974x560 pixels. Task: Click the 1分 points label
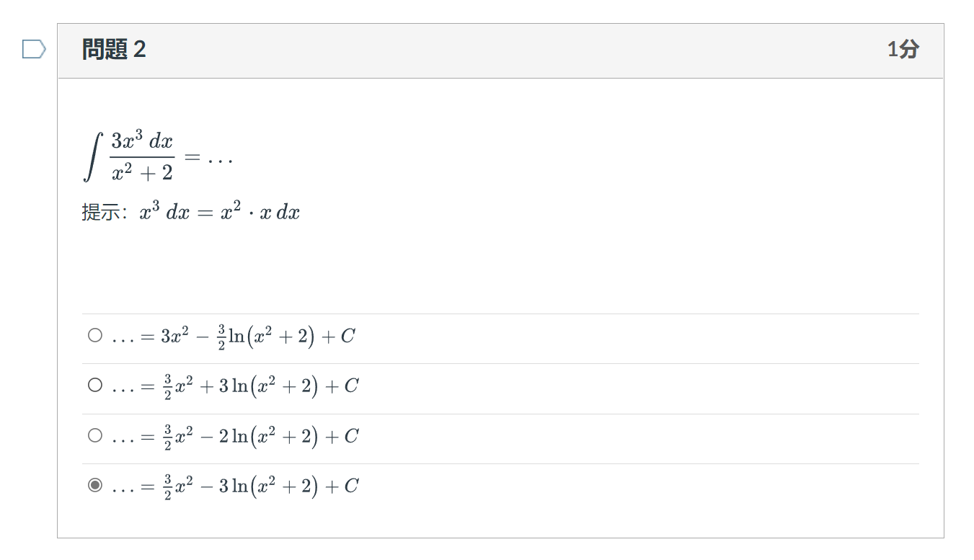point(903,49)
